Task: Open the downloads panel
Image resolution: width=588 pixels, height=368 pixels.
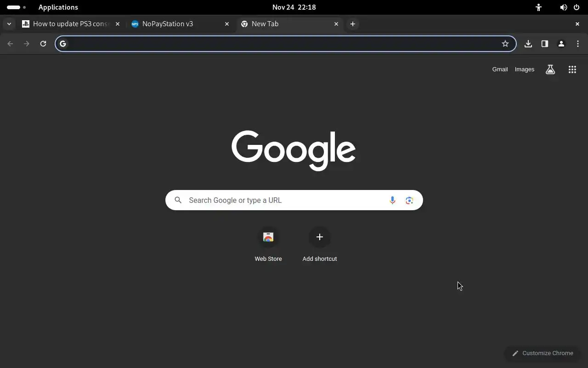Action: (x=528, y=44)
